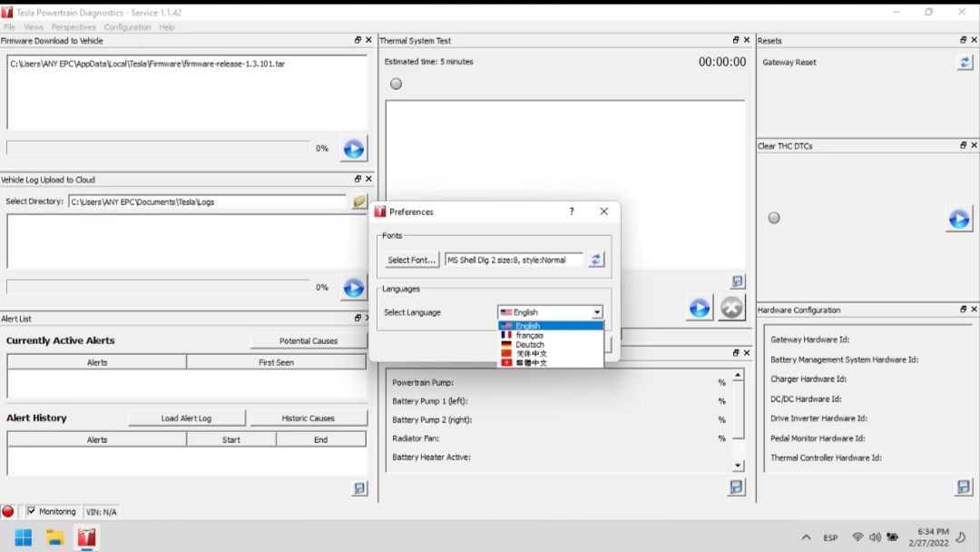Close the Thermal System Test panel
Image resolution: width=980 pixels, height=552 pixels.
pyautogui.click(x=747, y=40)
